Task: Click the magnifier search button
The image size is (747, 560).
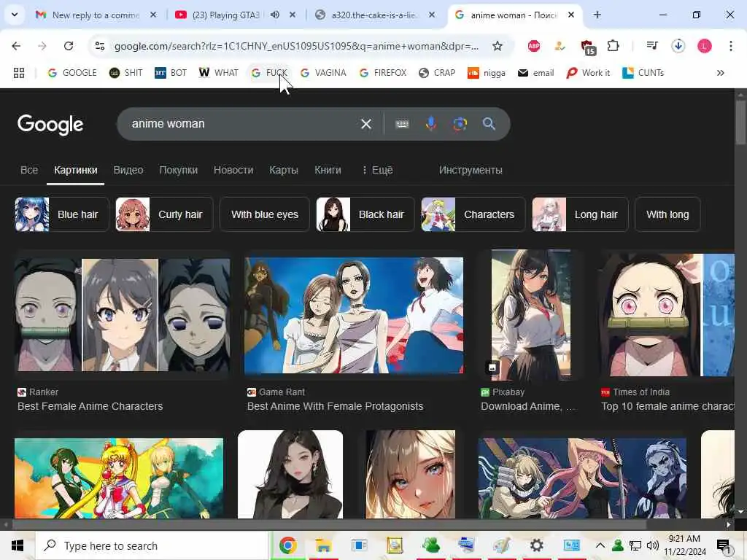Action: coord(489,124)
